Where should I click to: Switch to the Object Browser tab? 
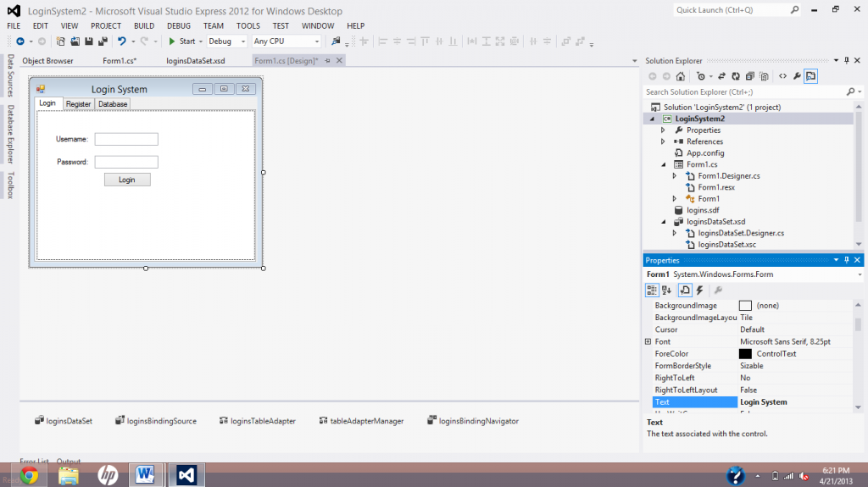[47, 61]
